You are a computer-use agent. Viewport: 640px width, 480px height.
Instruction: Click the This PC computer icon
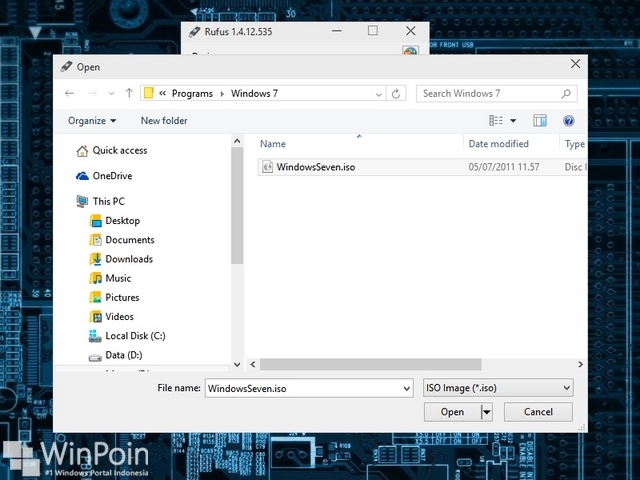coord(82,201)
